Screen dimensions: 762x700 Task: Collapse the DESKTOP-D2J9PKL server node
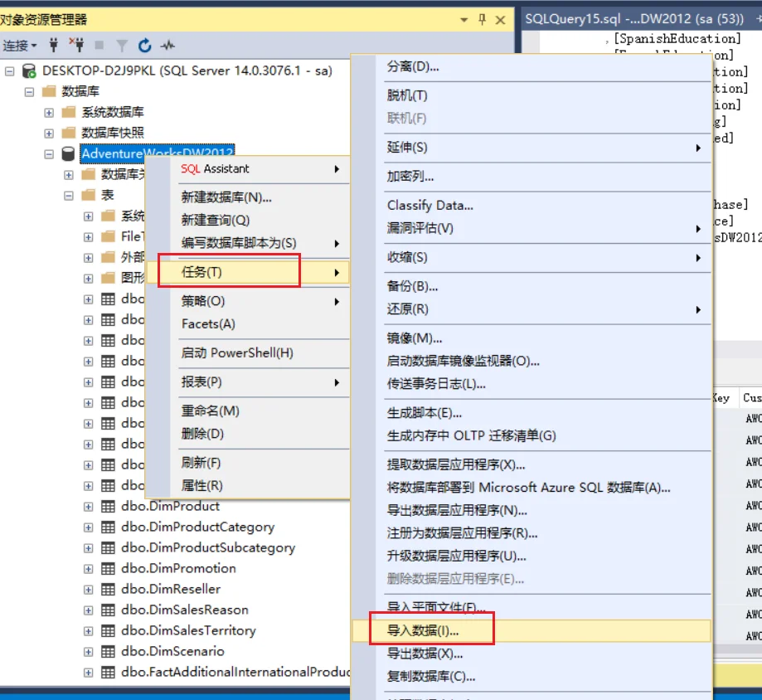(x=9, y=71)
